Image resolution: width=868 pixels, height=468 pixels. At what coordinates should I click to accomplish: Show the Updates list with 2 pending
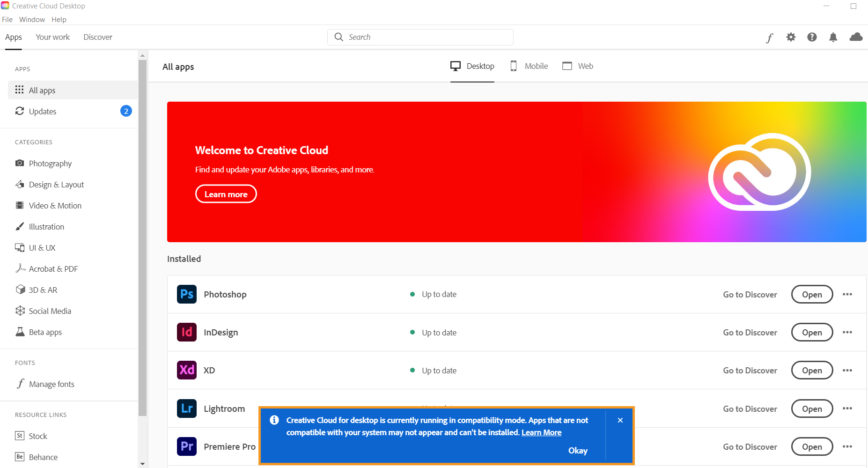click(x=42, y=111)
